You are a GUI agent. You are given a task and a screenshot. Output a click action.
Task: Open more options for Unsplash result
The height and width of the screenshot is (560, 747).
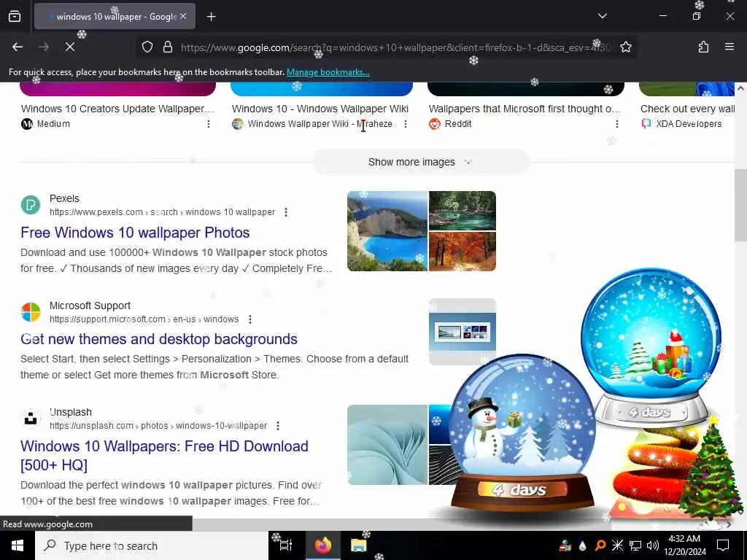point(278,426)
